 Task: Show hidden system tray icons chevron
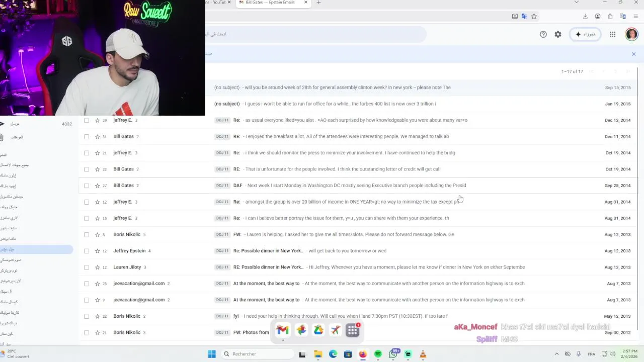point(557,354)
